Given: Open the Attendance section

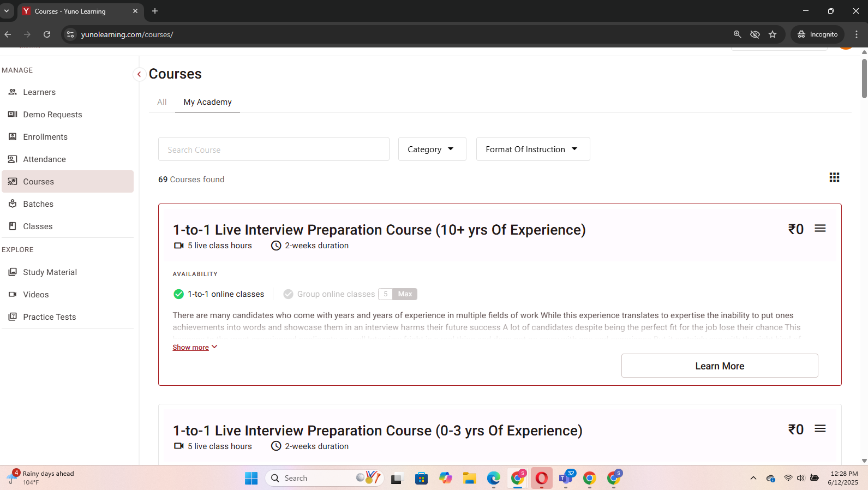Looking at the screenshot, I should click(x=44, y=159).
